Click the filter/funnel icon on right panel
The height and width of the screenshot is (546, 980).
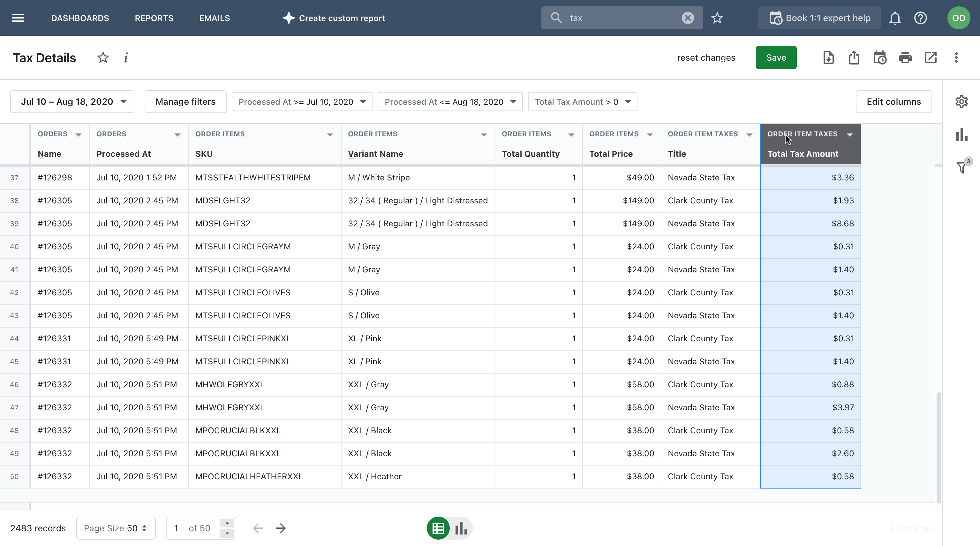click(x=962, y=166)
